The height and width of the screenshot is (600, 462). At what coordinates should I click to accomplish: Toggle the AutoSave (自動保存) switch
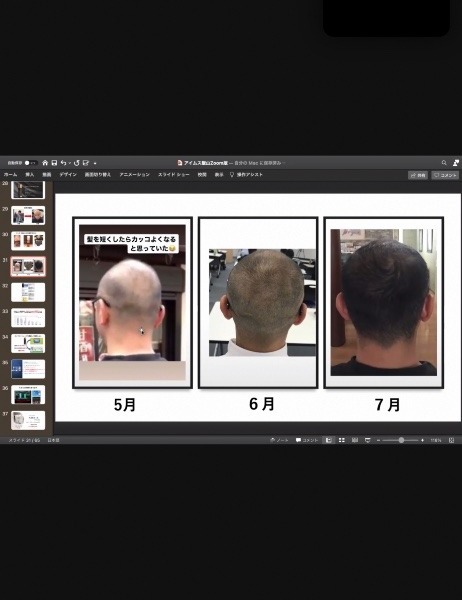(x=30, y=163)
